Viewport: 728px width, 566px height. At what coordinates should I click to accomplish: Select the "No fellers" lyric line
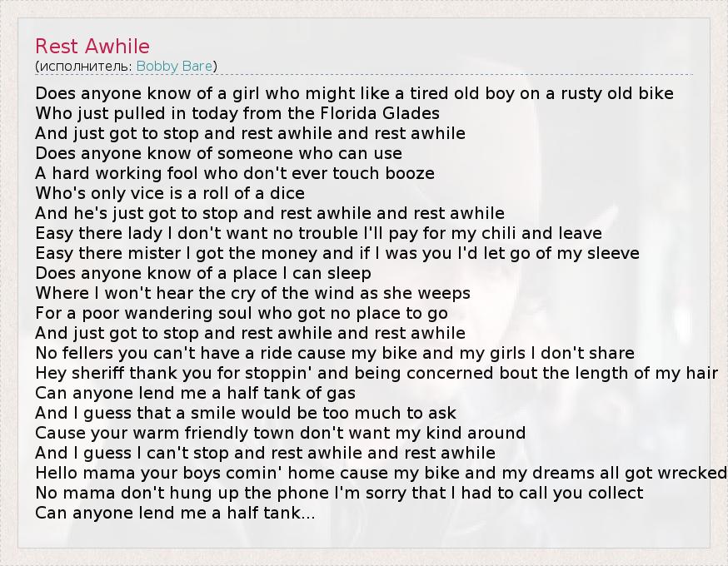[x=335, y=353]
